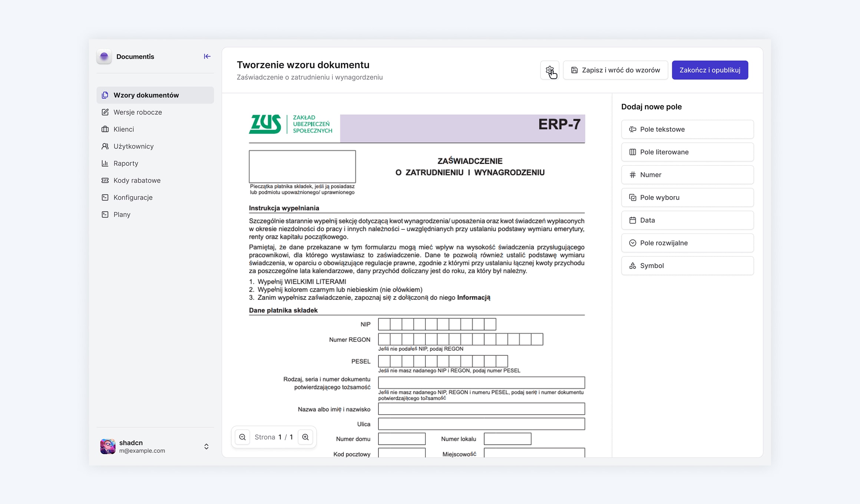The height and width of the screenshot is (504, 860).
Task: Add a Numer field
Action: click(687, 175)
